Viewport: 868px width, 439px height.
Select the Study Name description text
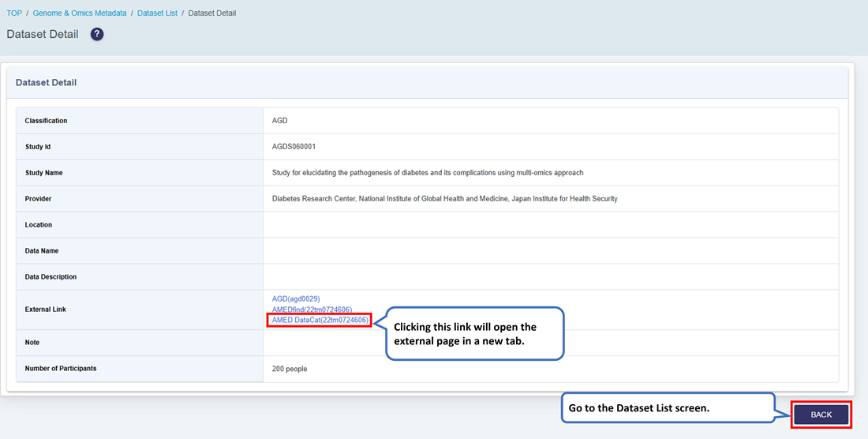[427, 173]
